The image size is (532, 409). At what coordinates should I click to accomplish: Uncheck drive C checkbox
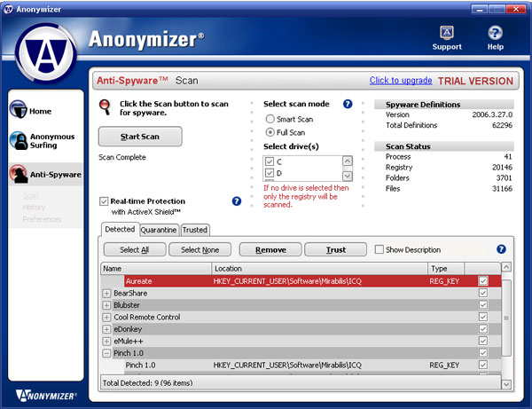pos(270,161)
